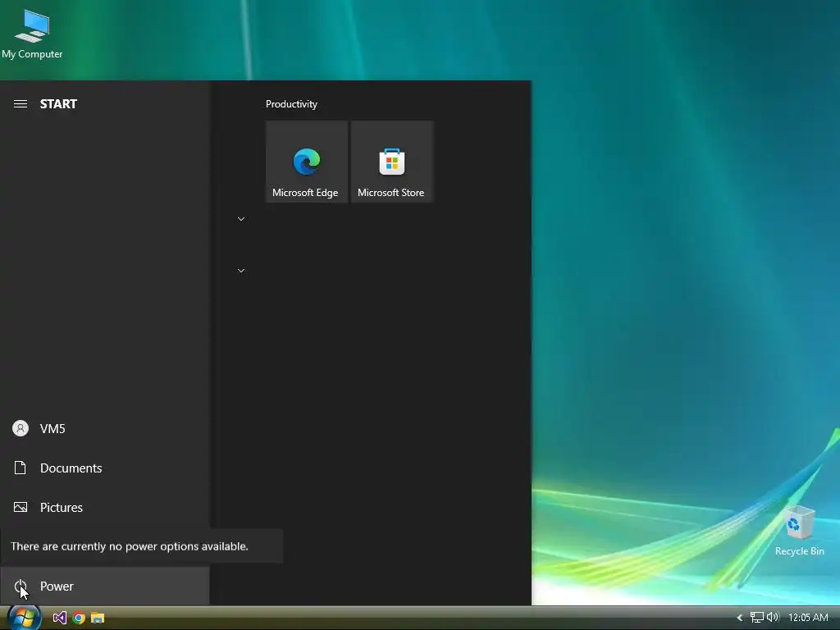Viewport: 840px width, 630px height.
Task: Expand the Start hamburger menu
Action: (x=21, y=104)
